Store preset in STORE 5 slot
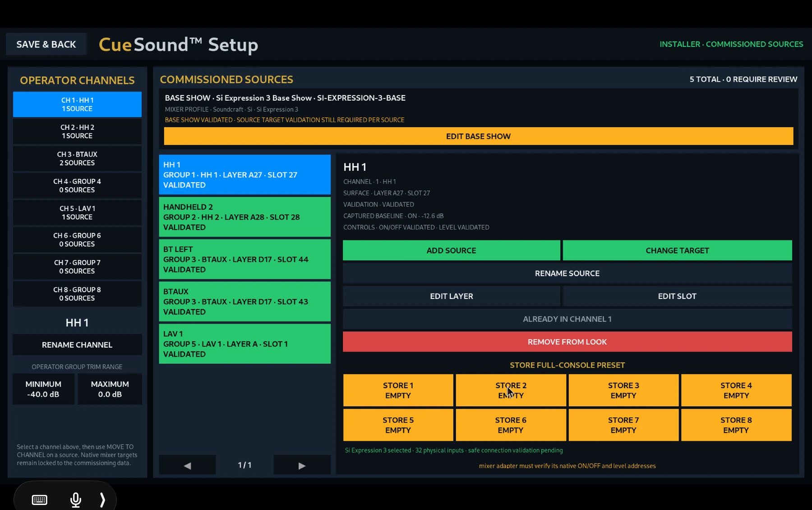 pos(398,425)
